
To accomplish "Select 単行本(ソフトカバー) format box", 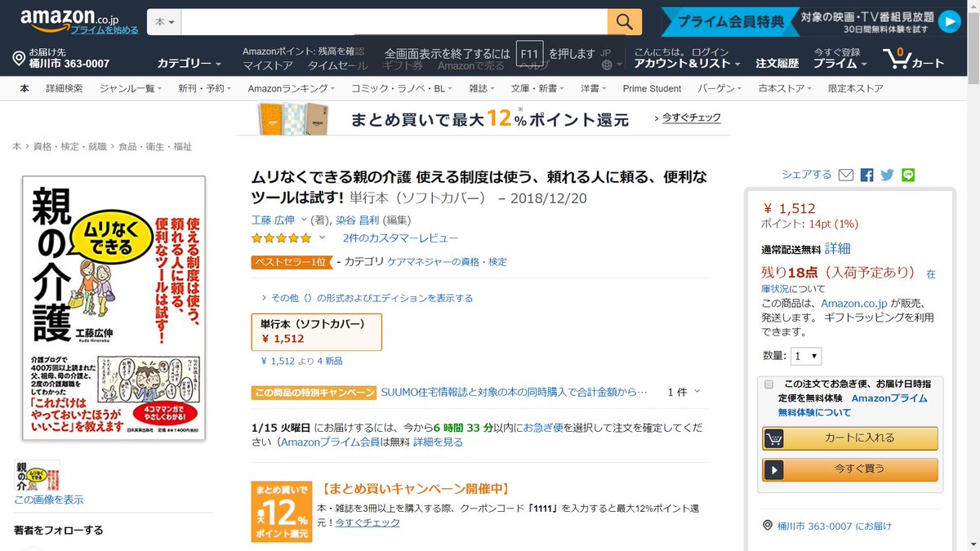I will (x=316, y=331).
